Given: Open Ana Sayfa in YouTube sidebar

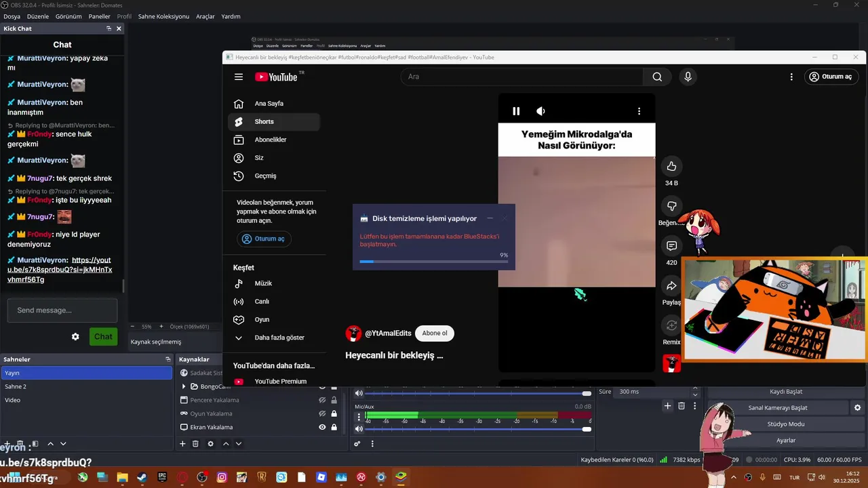Looking at the screenshot, I should coord(274,104).
